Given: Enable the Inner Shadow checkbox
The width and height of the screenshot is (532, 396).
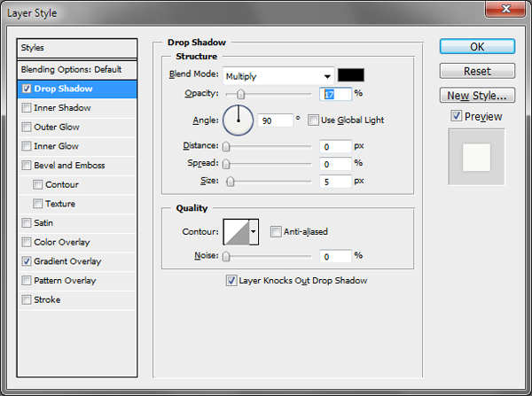Looking at the screenshot, I should [x=27, y=108].
